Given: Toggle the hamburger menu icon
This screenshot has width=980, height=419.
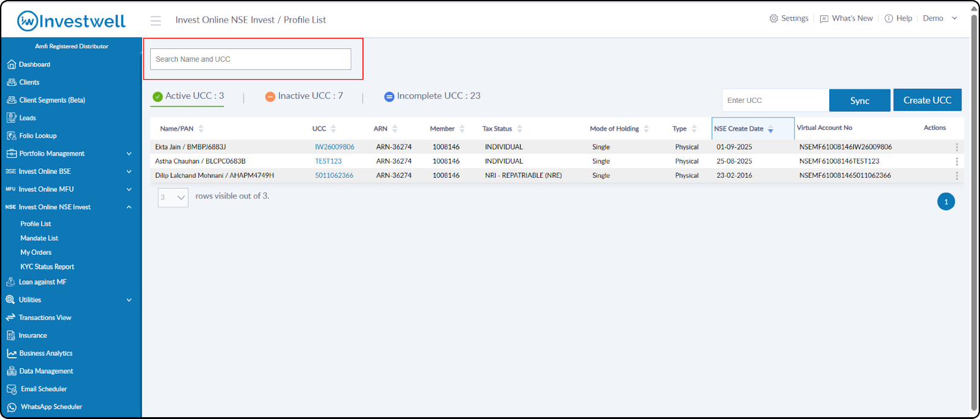Looking at the screenshot, I should [156, 21].
